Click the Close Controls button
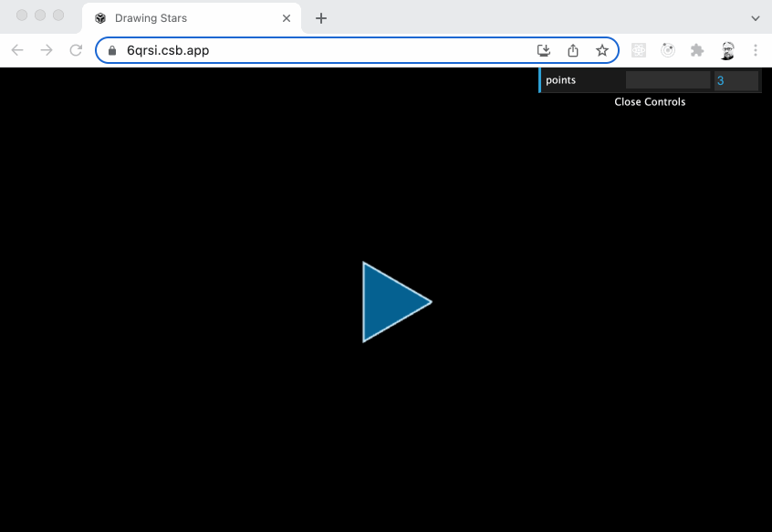Image resolution: width=772 pixels, height=532 pixels. 650,102
